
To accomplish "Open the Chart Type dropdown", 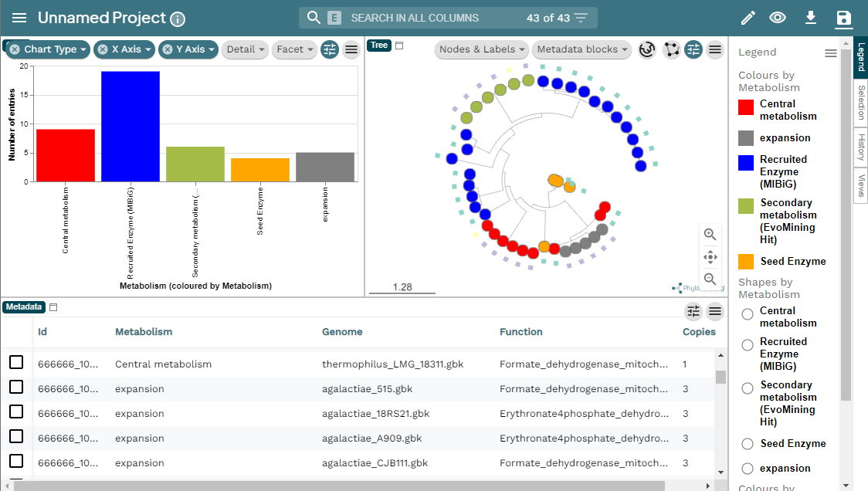I will tap(46, 49).
